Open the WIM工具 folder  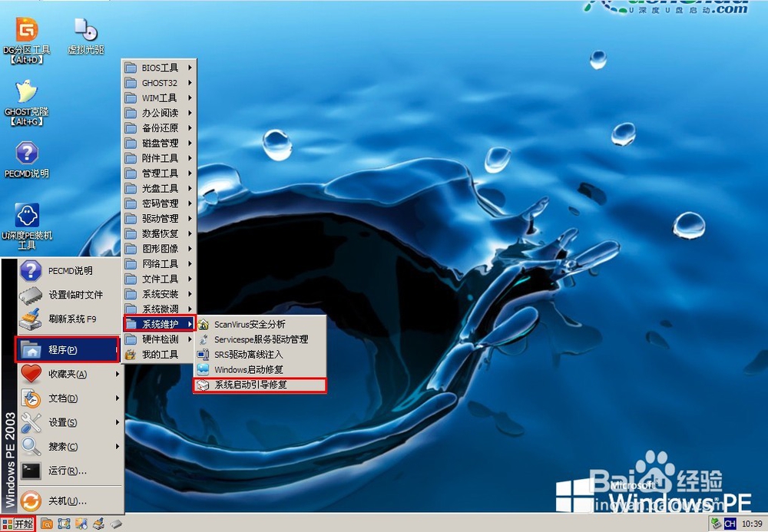pyautogui.click(x=159, y=98)
